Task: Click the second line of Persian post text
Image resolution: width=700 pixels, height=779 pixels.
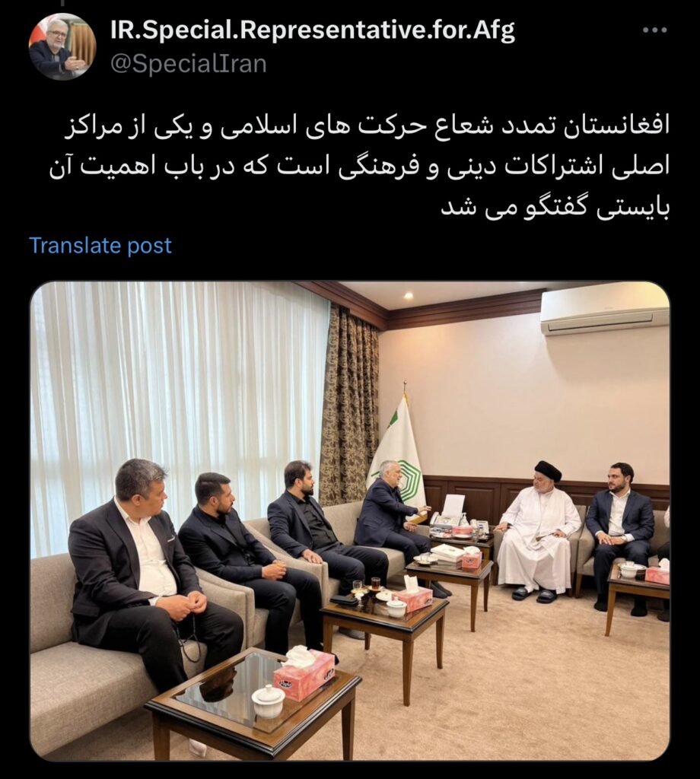Action: (x=358, y=167)
